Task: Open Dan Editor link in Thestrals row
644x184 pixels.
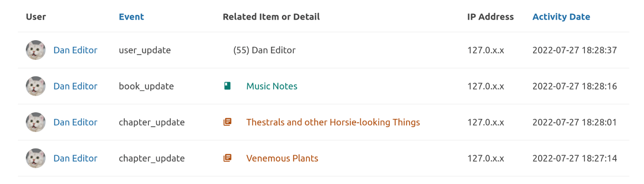Action: [75, 122]
